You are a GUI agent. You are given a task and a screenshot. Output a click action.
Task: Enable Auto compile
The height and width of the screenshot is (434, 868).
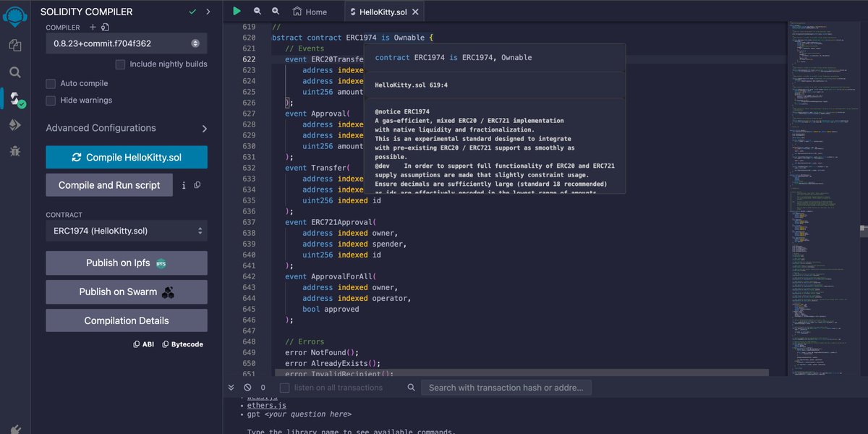[x=51, y=83]
